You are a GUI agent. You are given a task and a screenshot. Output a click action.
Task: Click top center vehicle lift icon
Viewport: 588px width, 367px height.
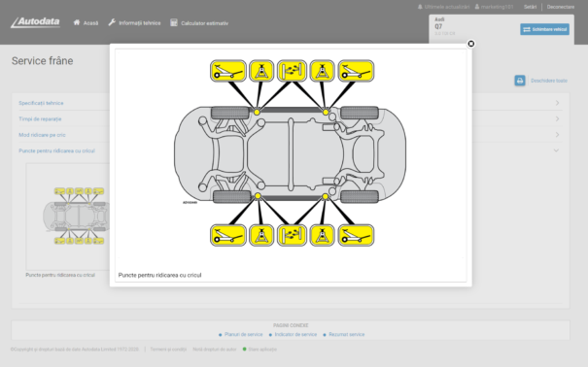292,71
